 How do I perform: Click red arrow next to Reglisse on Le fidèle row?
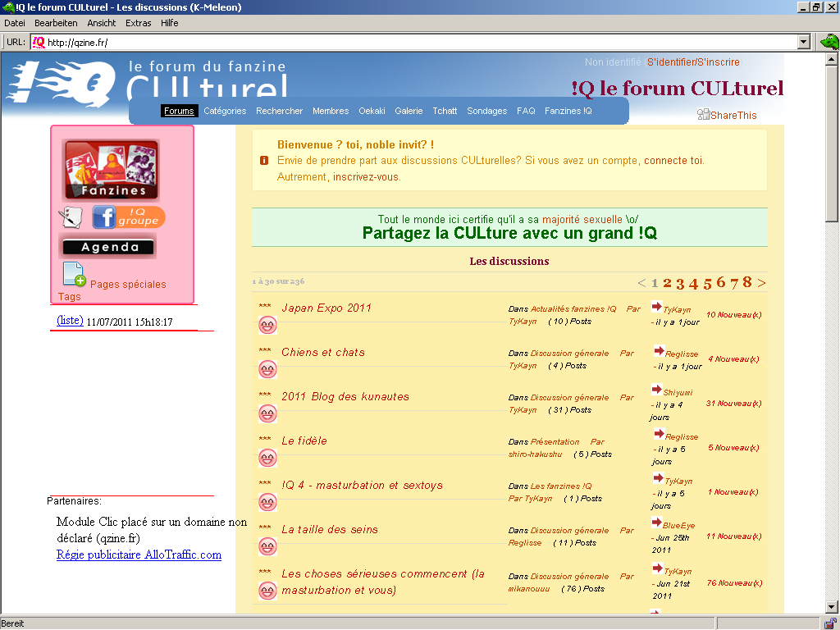point(659,434)
